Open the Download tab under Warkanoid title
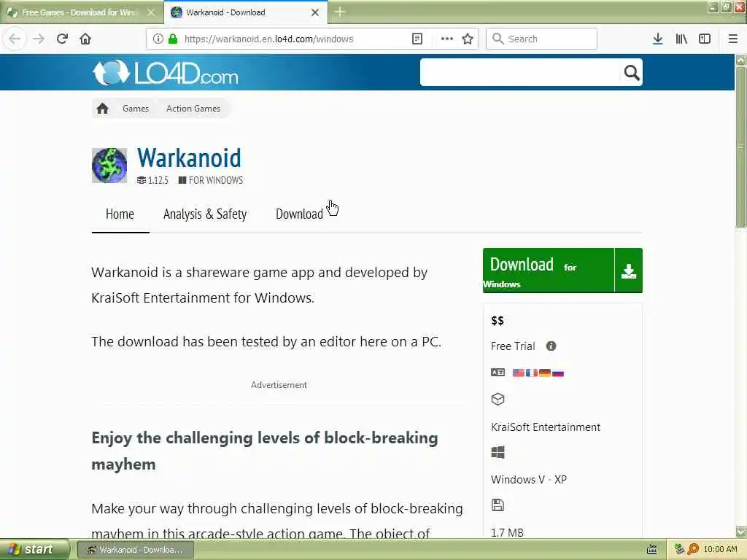Viewport: 747px width, 560px height. click(x=299, y=214)
